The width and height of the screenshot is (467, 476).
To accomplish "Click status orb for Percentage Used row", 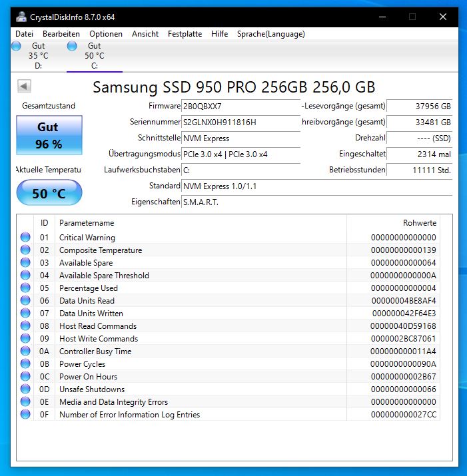I will point(25,288).
